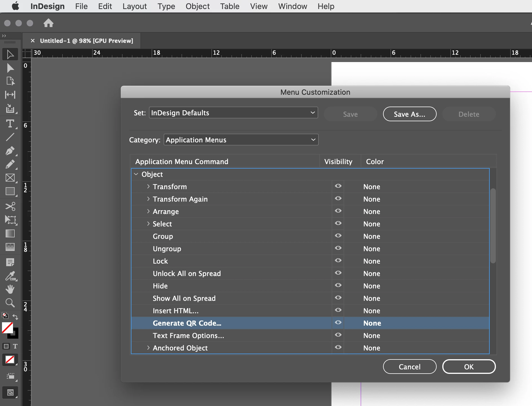This screenshot has height=406, width=532.
Task: Toggle visibility of Generate QR Code
Action: click(338, 323)
